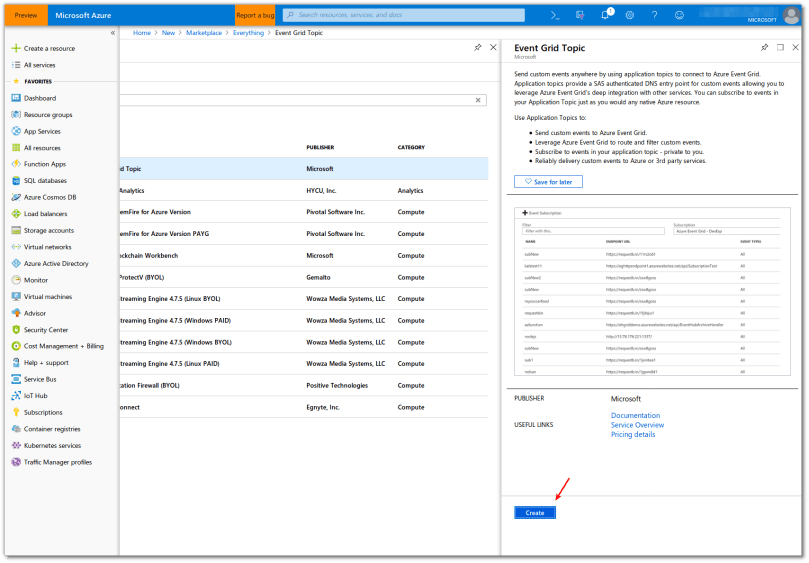This screenshot has width=809, height=563.
Task: Open the Pricing details link
Action: click(x=633, y=434)
